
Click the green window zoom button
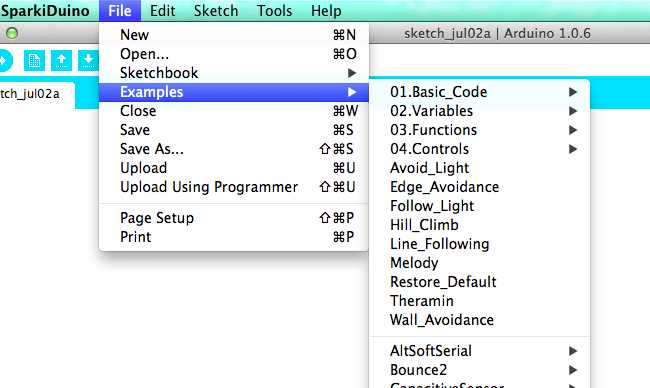12,33
